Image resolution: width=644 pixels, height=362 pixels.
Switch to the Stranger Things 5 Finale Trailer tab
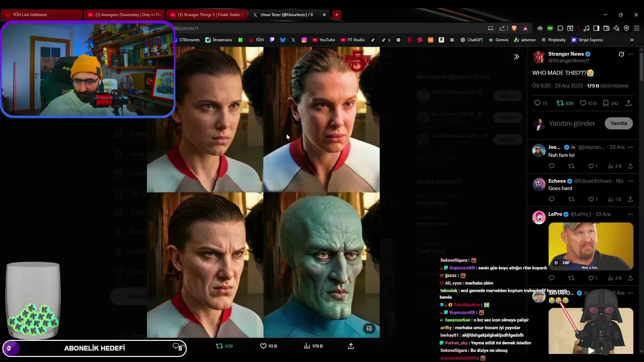(x=206, y=15)
